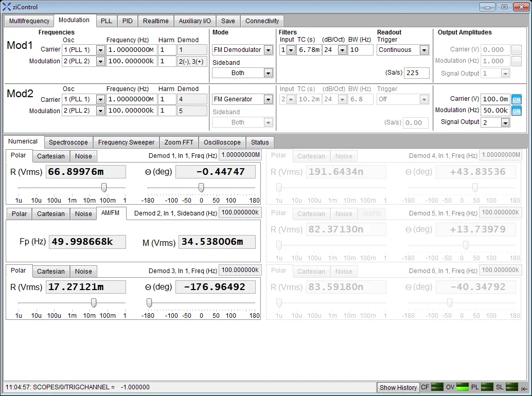Click Mod1 filter TC (s) field
The width and height of the screenshot is (532, 396).
pyautogui.click(x=309, y=50)
